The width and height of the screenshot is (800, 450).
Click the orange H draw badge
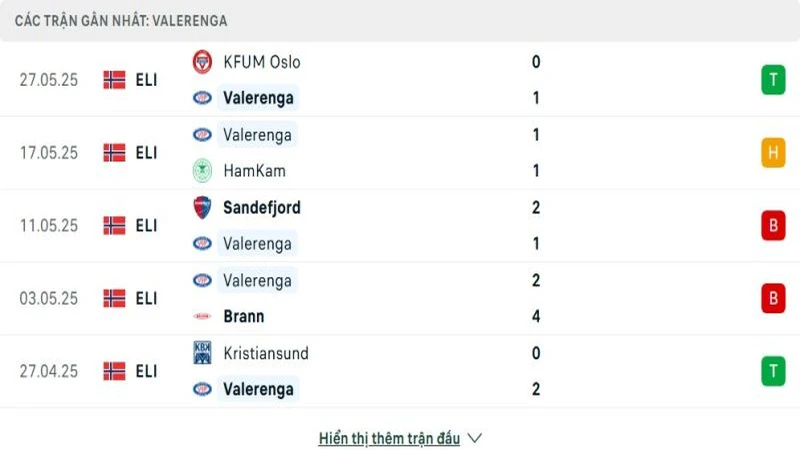tap(772, 153)
